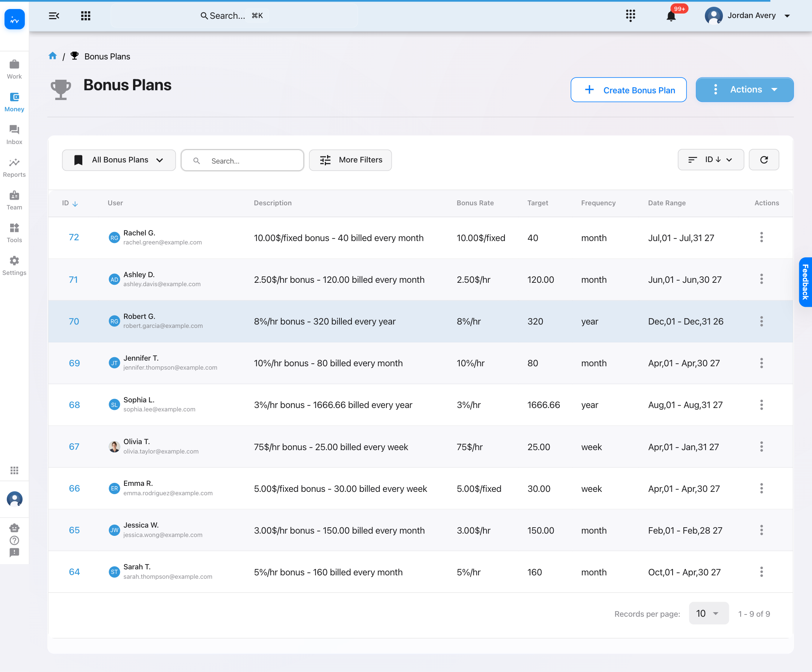Open Money section in sidebar
The image size is (812, 672).
14,103
